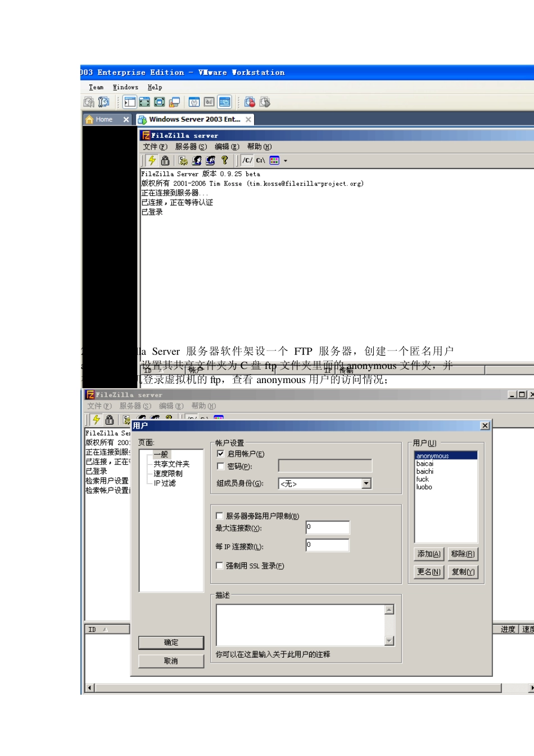Click the lightning connect icon in upper FileZilla toolbar

(x=152, y=160)
